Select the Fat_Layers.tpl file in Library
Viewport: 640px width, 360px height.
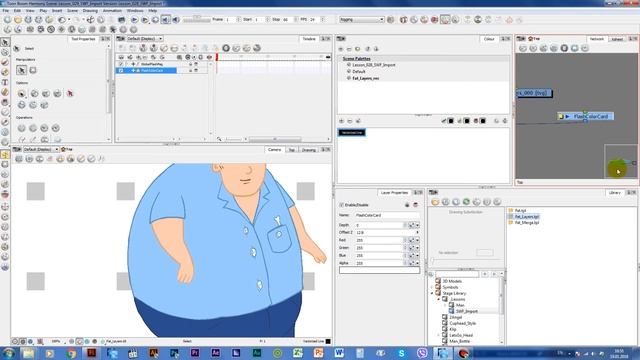[527, 217]
